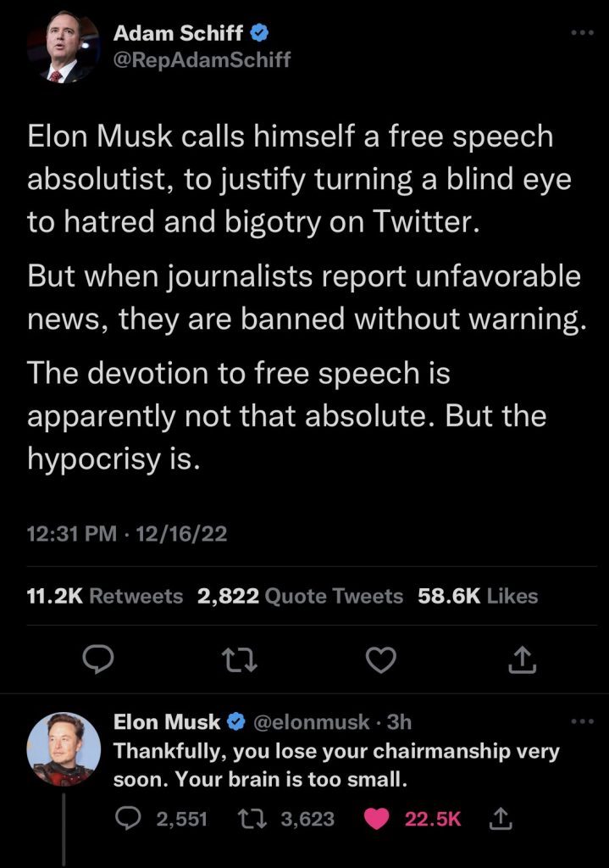Share Adam Schiff's tweet

(x=523, y=659)
